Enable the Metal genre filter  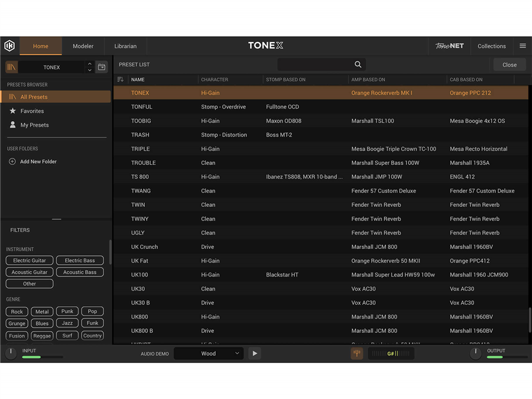click(x=42, y=312)
